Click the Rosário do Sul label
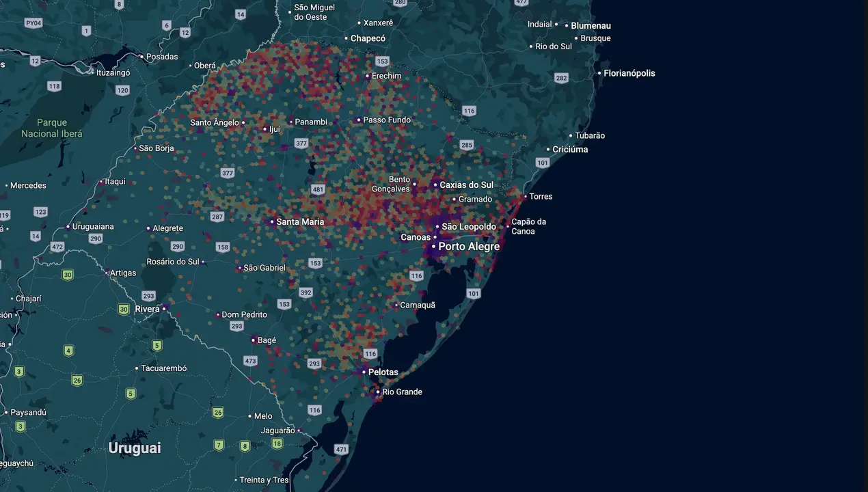This screenshot has height=492, width=868. 173,262
